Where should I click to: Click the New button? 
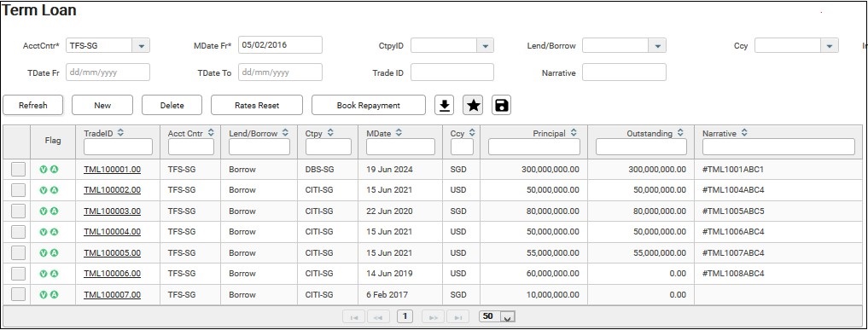(102, 105)
